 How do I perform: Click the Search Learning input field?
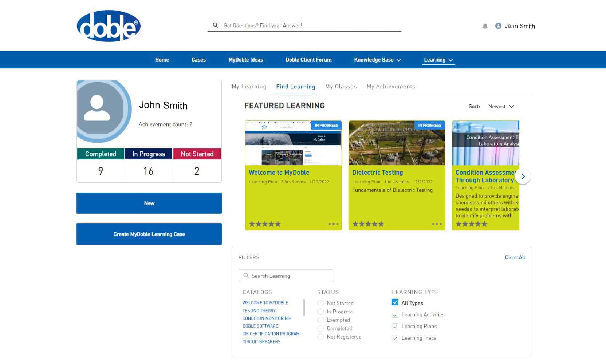click(286, 276)
